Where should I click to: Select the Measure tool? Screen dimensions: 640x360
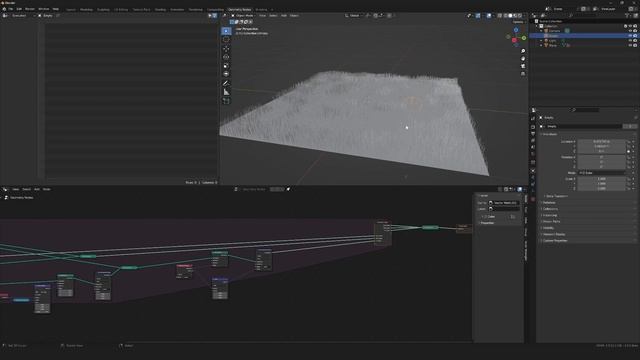[x=226, y=92]
